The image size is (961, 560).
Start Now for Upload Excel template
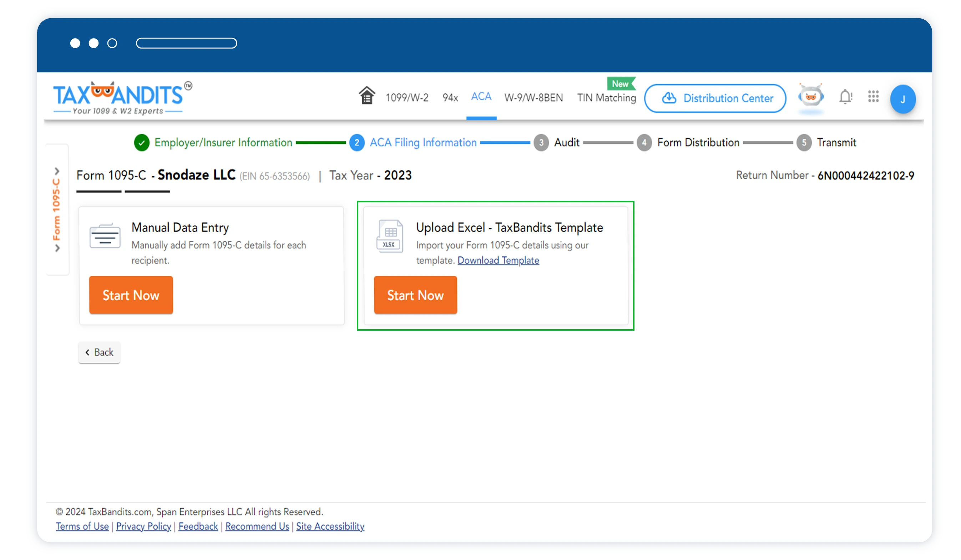coord(415,295)
